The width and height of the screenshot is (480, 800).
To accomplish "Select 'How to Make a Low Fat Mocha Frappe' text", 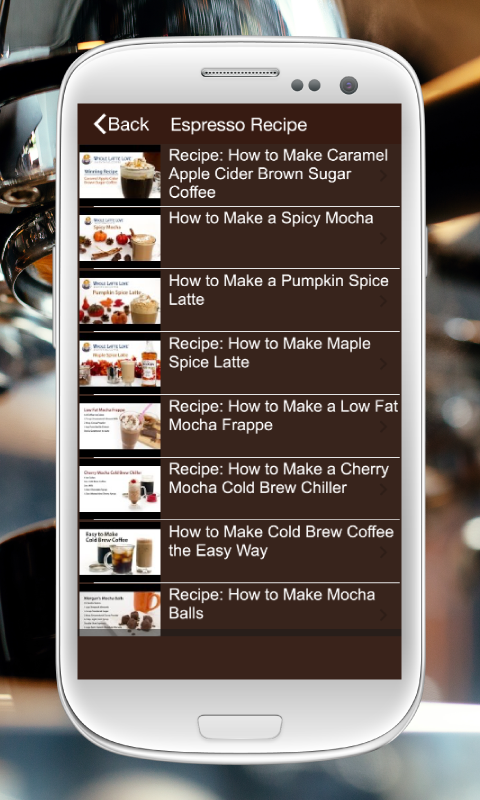I will 284,416.
